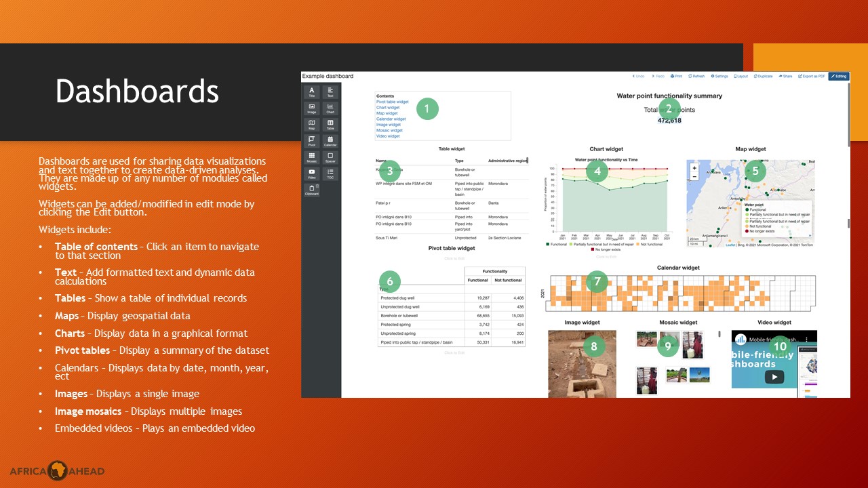868x488 pixels.
Task: Click the TOC widget icon
Action: (330, 173)
